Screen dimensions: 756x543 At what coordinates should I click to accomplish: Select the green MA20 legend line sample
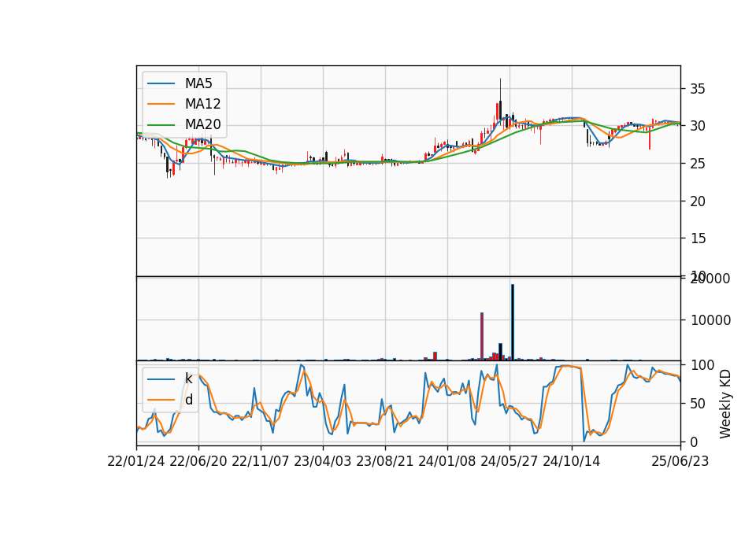161,125
